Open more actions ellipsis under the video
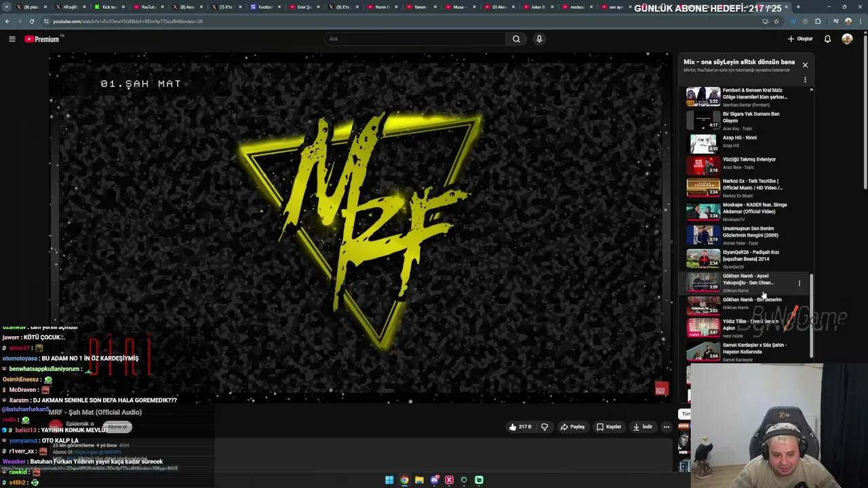868x488 pixels. [667, 427]
